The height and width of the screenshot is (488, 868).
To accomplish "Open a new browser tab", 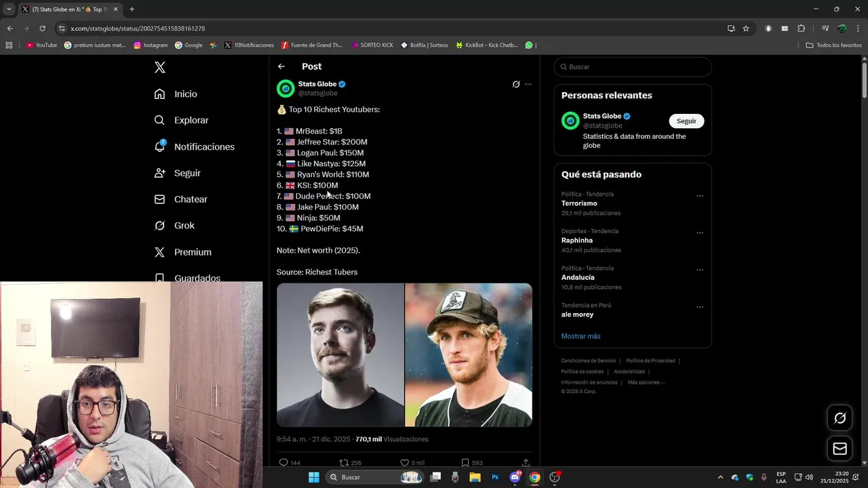I will (x=132, y=9).
